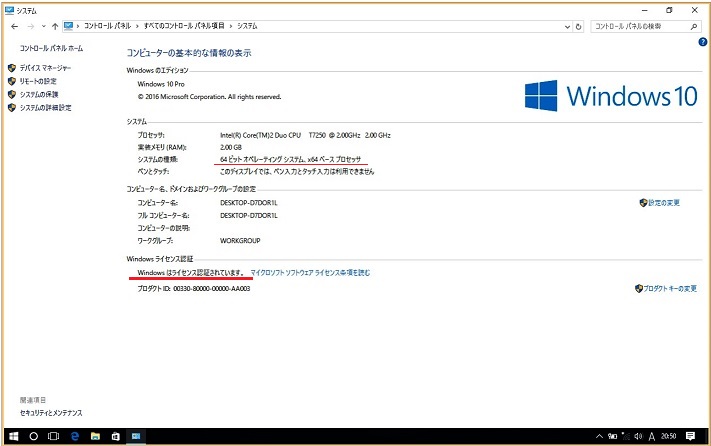Open File Explorer from the taskbar
711x446 pixels.
point(95,436)
